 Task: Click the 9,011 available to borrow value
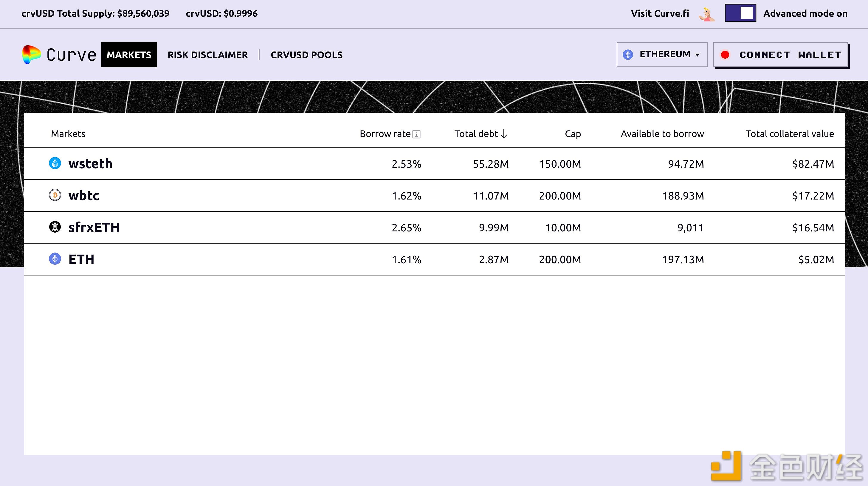(x=690, y=228)
